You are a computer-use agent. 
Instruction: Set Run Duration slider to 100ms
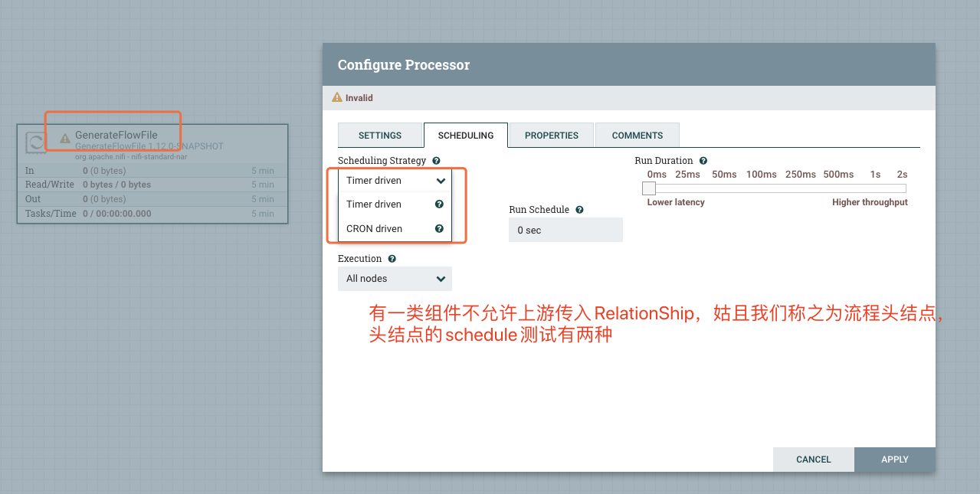[x=761, y=175]
